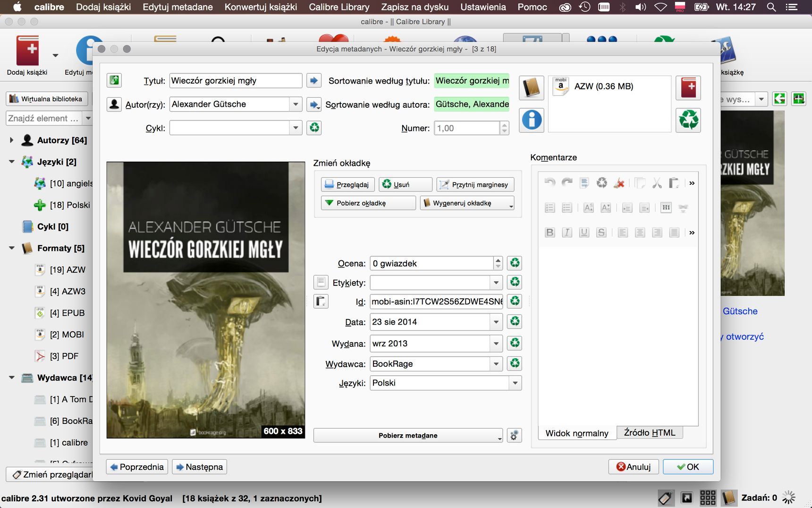812x508 pixels.
Task: Open Ustawienia menu
Action: click(483, 7)
